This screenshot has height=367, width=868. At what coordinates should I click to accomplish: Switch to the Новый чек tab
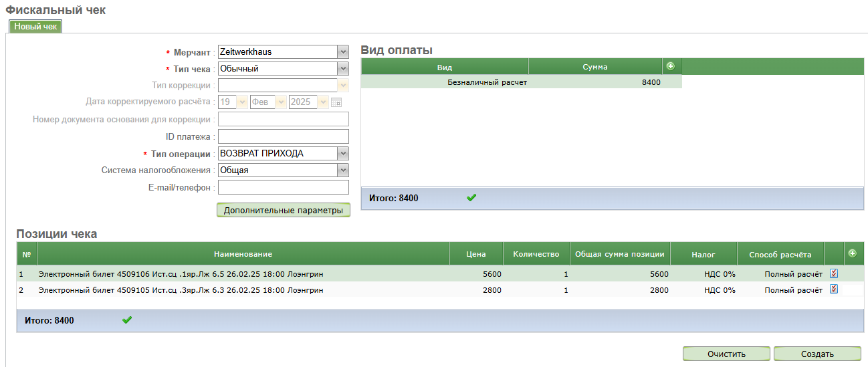[35, 27]
